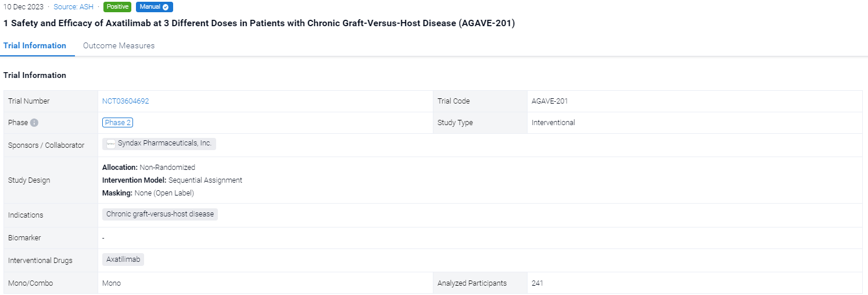Open the Source: ASH link

pyautogui.click(x=73, y=7)
